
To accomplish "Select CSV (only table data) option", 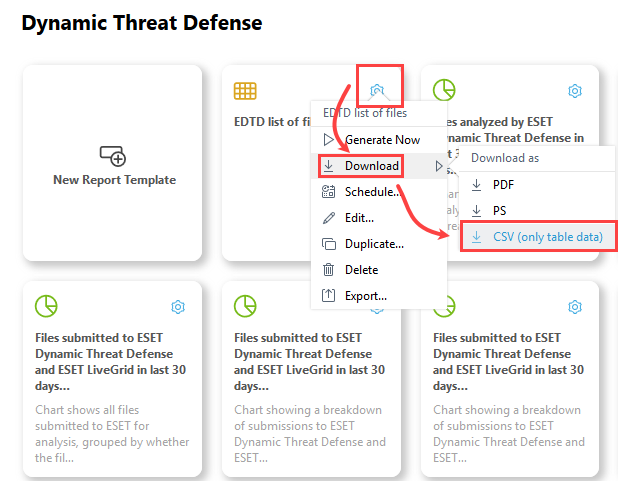I will [538, 237].
